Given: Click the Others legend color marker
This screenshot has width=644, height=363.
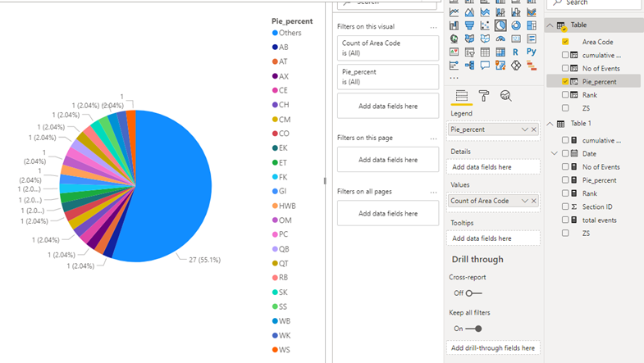Looking at the screenshot, I should pyautogui.click(x=275, y=33).
